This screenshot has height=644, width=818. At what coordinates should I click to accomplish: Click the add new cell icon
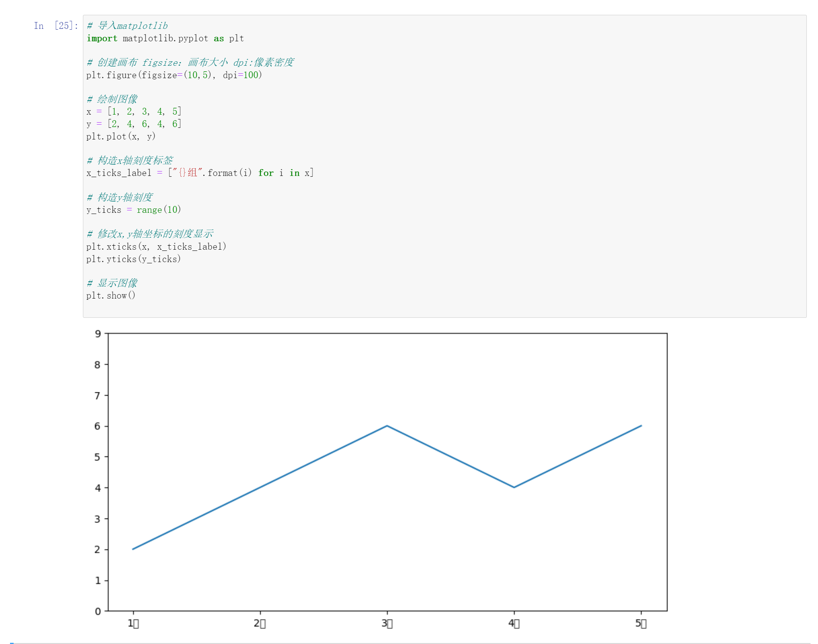point(11,642)
